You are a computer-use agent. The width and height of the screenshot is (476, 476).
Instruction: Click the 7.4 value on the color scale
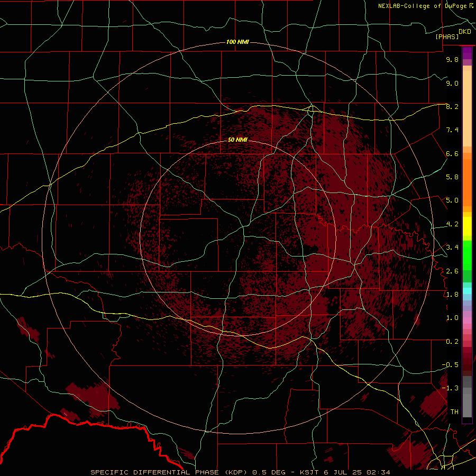452,130
